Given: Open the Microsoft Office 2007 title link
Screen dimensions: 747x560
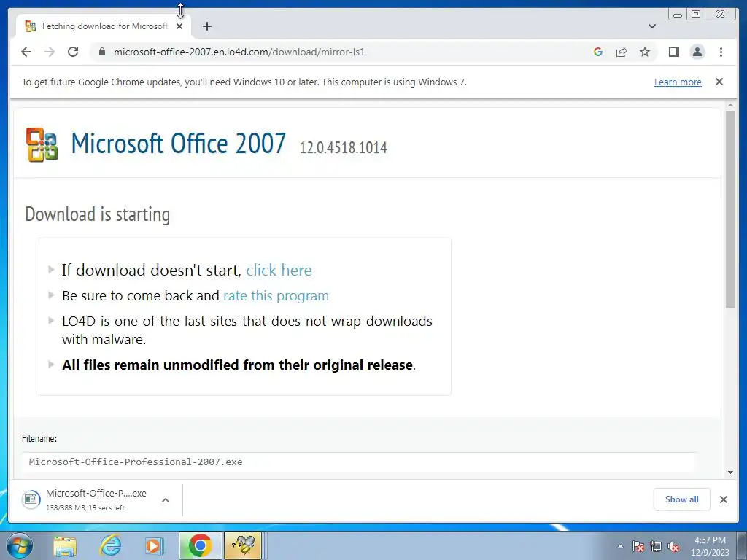Looking at the screenshot, I should (178, 143).
